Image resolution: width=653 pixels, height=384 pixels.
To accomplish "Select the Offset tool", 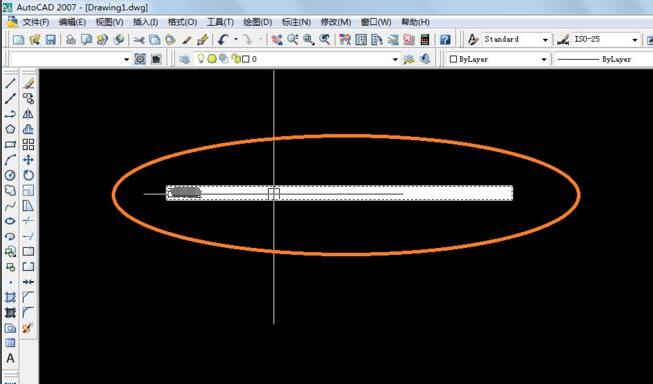I will (x=28, y=129).
